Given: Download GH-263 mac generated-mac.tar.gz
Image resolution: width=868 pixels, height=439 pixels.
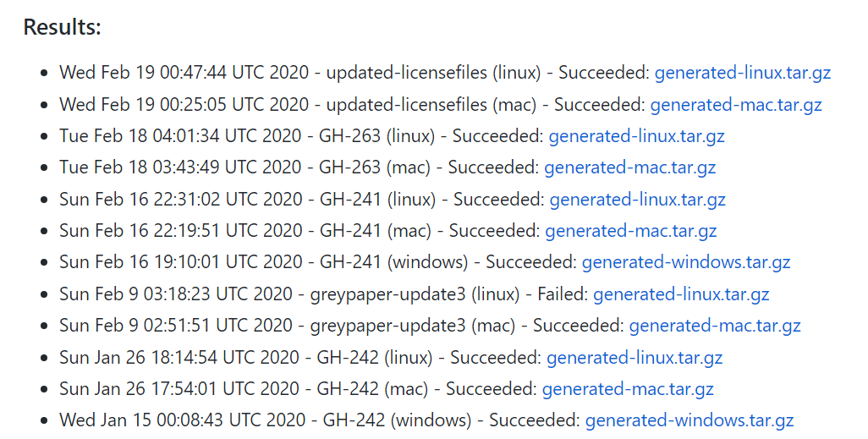Looking at the screenshot, I should click(x=630, y=167).
